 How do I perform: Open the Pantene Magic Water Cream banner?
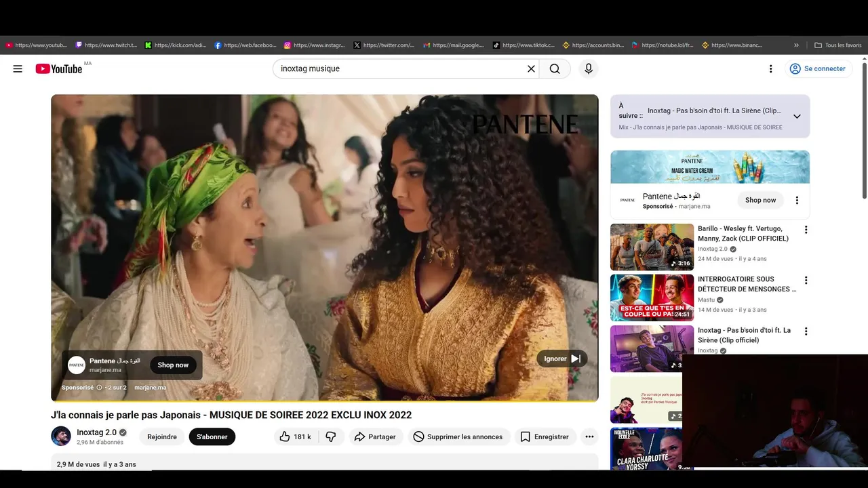[710, 167]
